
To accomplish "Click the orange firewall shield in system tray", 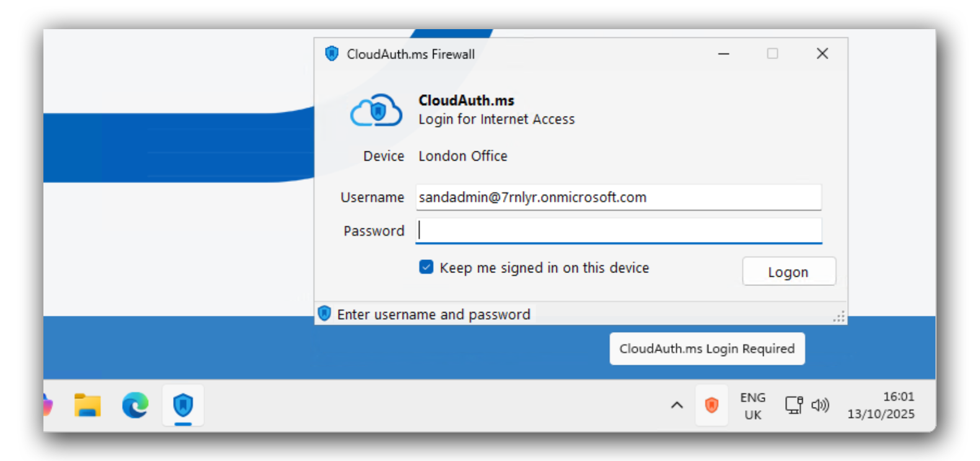I will (x=711, y=405).
